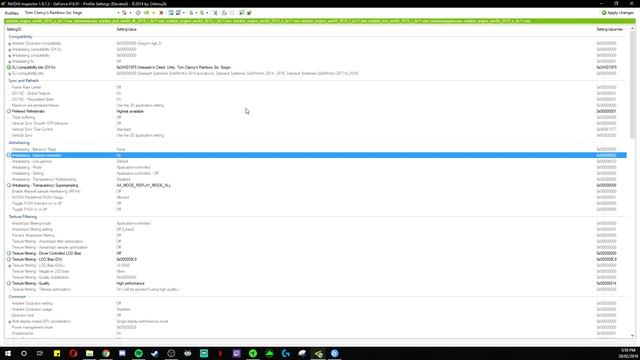Image resolution: width=640 pixels, height=360 pixels.
Task: Select the Power management mode setting
Action: 316,327
